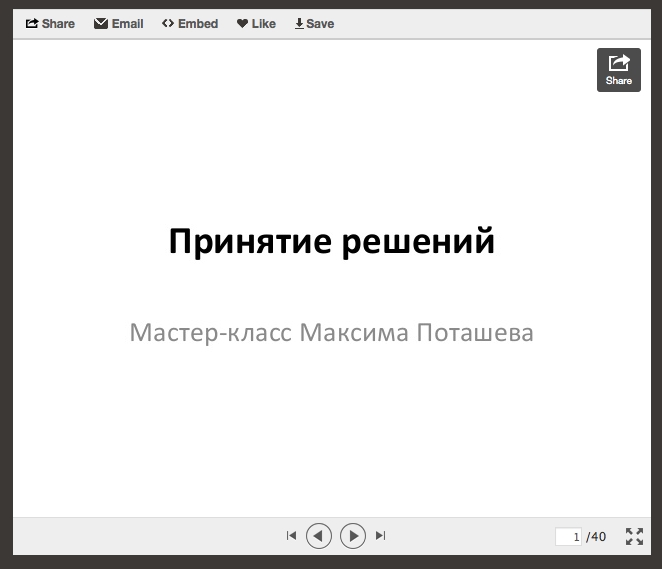Like this slideshow
This screenshot has height=569, width=662.
tap(256, 24)
